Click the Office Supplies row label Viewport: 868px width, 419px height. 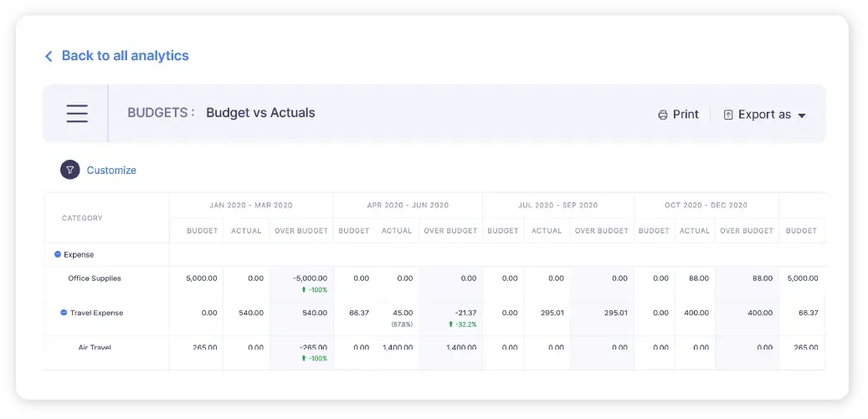(x=95, y=278)
